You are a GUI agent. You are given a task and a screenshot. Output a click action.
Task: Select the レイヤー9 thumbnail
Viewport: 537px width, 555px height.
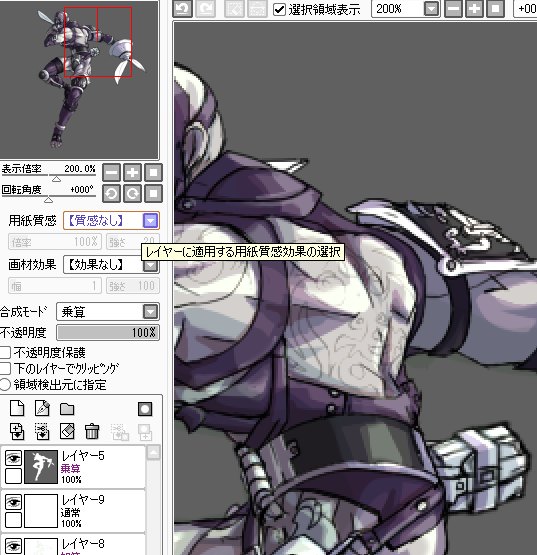pos(41,511)
